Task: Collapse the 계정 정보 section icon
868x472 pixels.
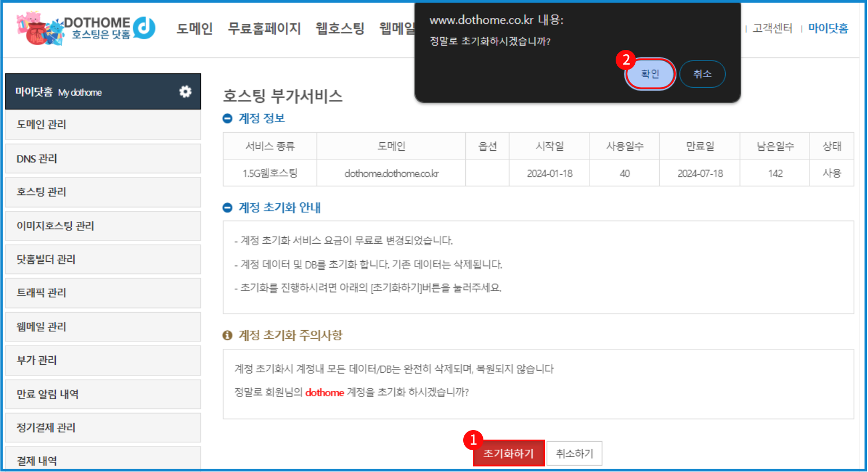Action: point(227,118)
